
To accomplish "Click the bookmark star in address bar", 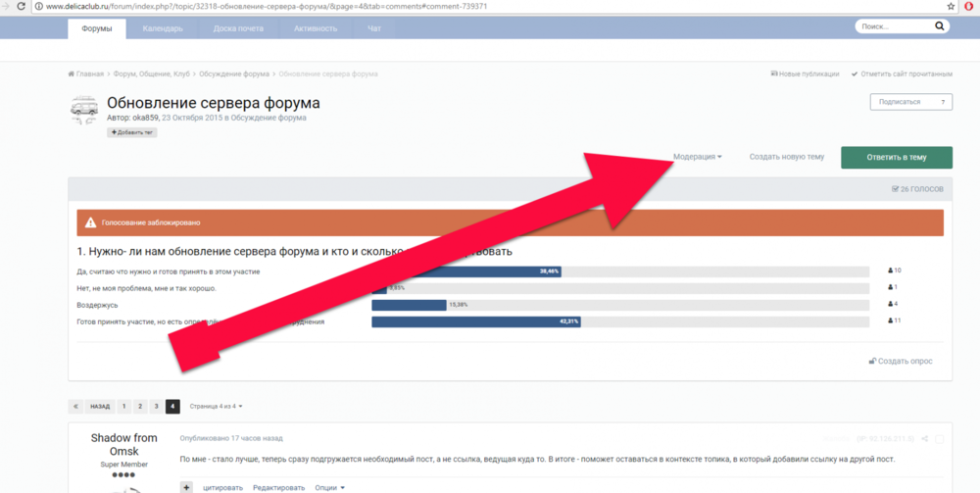I will pyautogui.click(x=951, y=7).
